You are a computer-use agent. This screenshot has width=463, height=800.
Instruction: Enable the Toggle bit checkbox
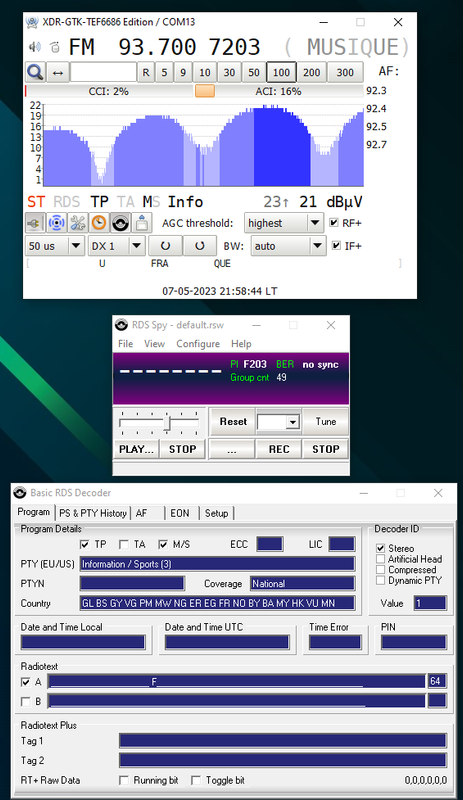196,780
